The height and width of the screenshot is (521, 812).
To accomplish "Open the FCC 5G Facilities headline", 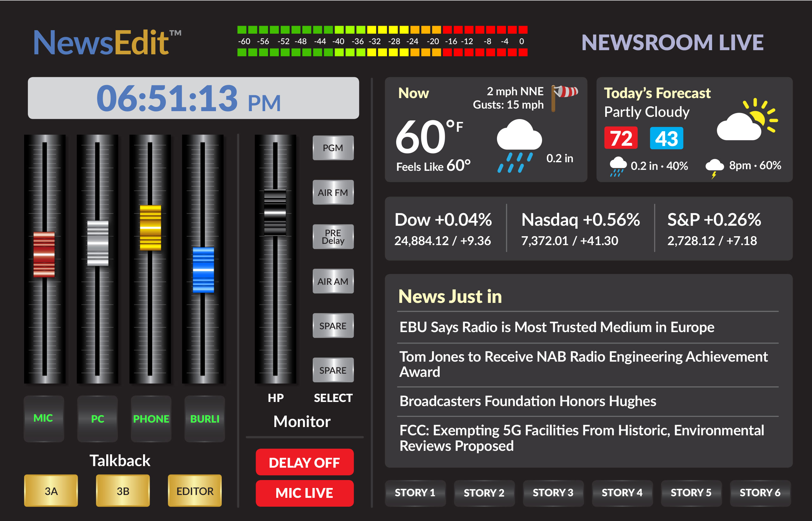I will coord(581,438).
